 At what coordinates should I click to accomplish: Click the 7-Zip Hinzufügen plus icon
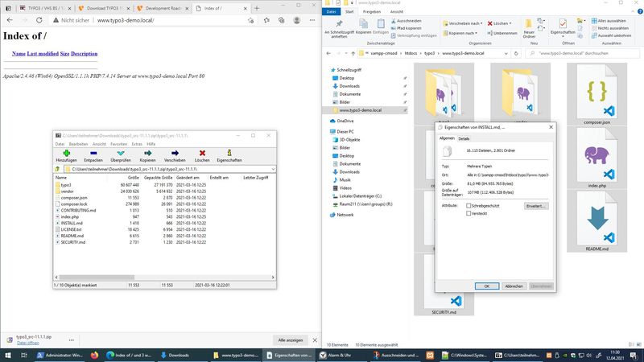66,153
